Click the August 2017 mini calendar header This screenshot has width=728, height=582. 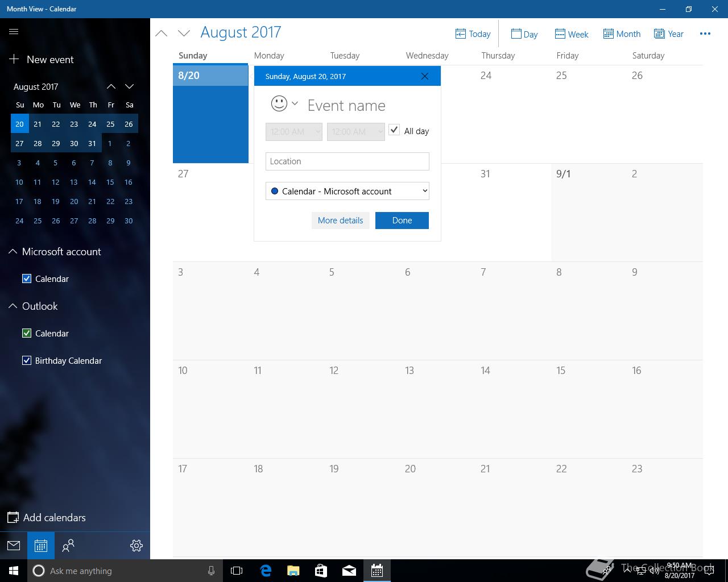36,87
